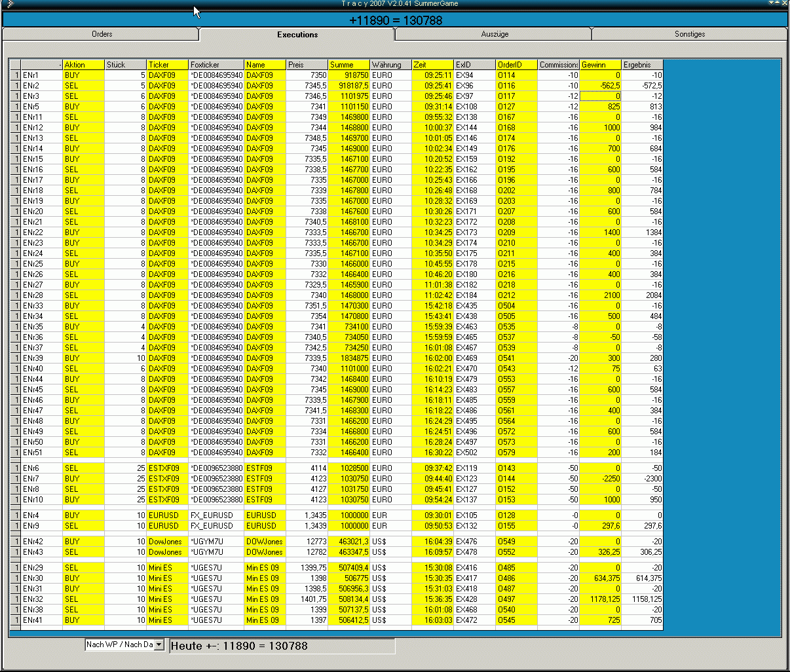Click the Zeit column header
This screenshot has width=790, height=672.
coord(432,65)
